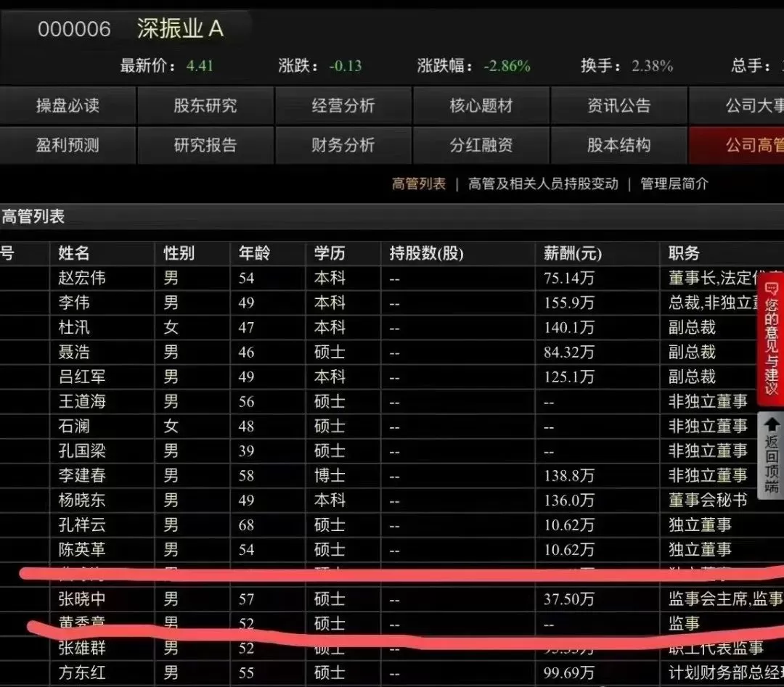
Task: Click salary value 125.1万
Action: click(569, 377)
